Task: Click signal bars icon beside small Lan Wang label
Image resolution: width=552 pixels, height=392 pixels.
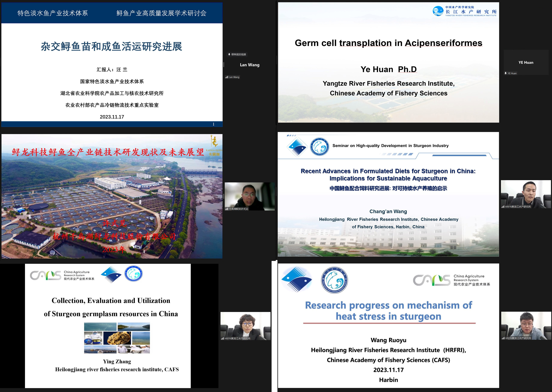Action: pyautogui.click(x=227, y=77)
